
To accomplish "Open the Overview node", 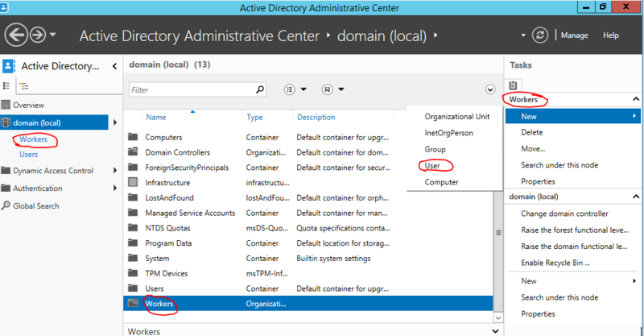I will (28, 105).
